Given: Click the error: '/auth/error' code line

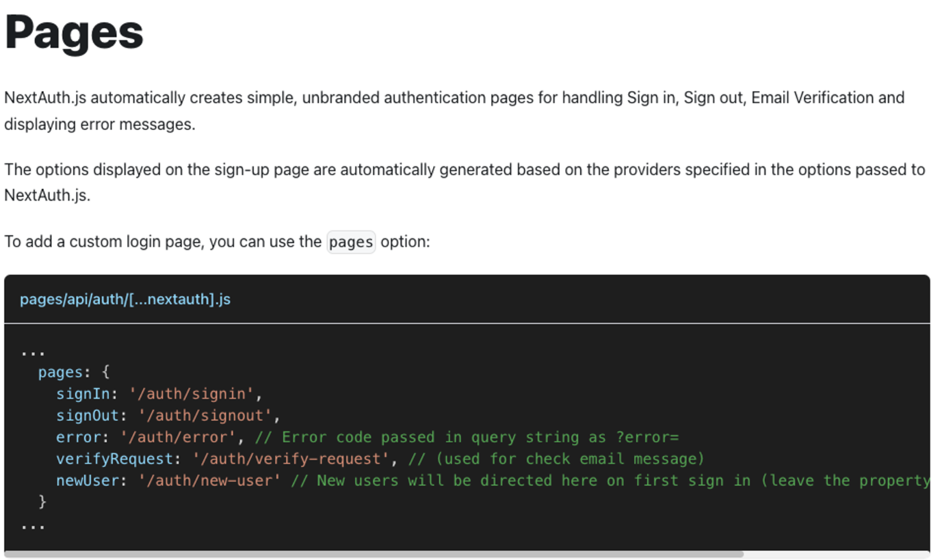Looking at the screenshot, I should click(367, 438).
